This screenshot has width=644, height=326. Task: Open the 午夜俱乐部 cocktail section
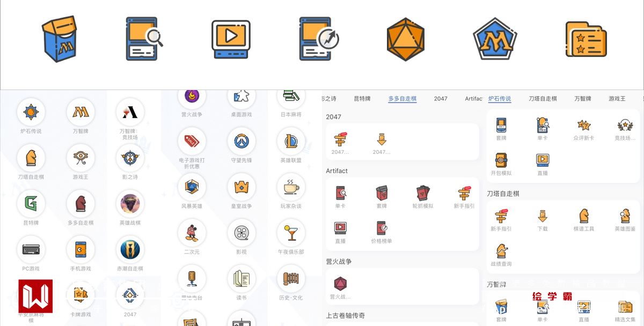click(x=291, y=233)
